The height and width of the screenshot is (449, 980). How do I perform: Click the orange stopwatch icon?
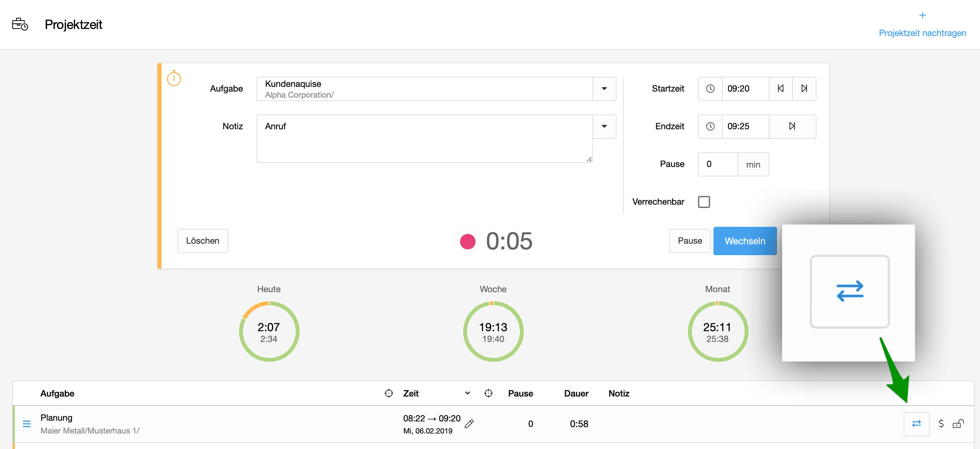(x=174, y=78)
